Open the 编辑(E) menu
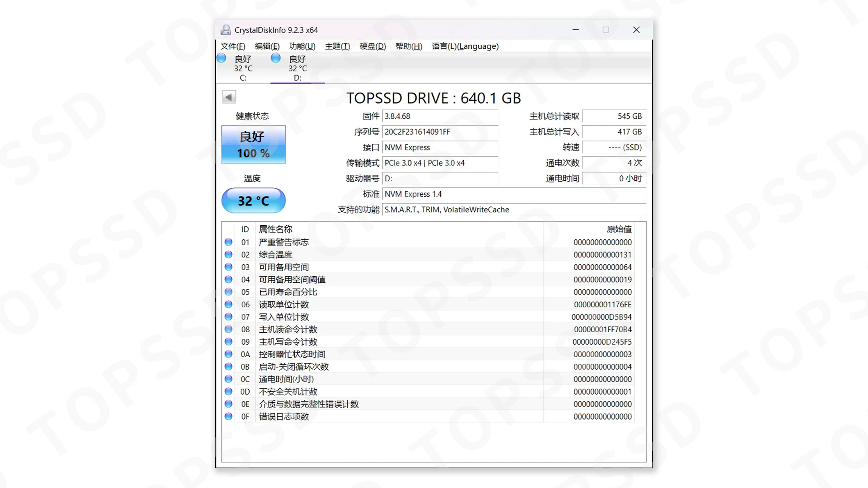 [267, 46]
